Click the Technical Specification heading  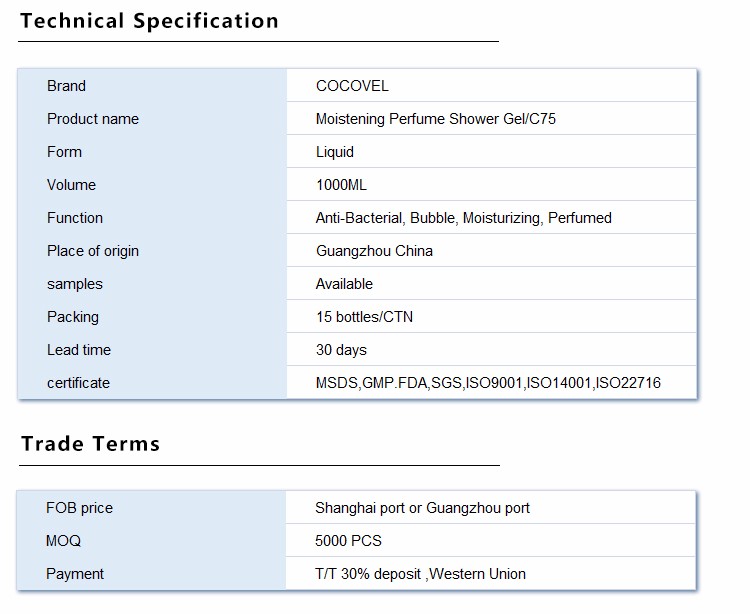tap(149, 21)
